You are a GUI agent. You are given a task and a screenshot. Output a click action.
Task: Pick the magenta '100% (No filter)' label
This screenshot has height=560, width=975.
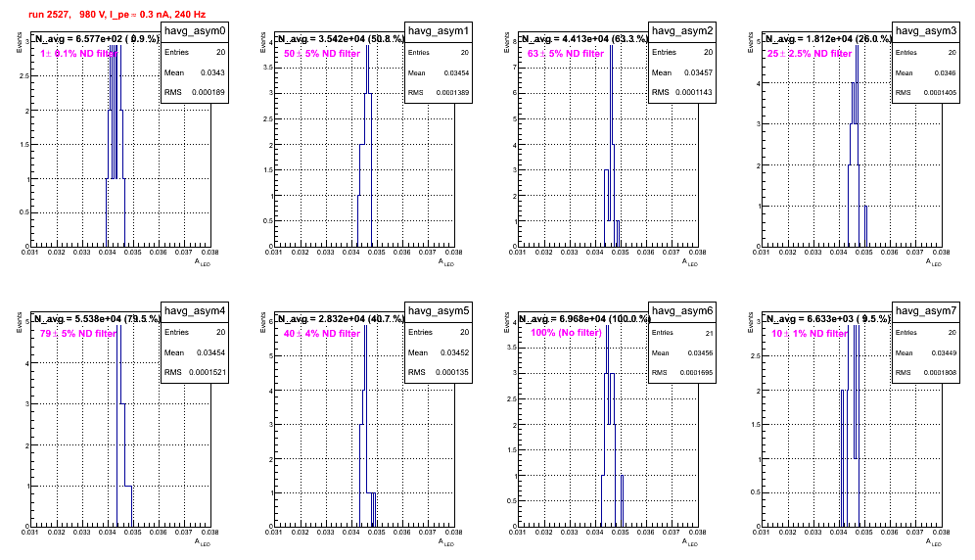[x=567, y=333]
